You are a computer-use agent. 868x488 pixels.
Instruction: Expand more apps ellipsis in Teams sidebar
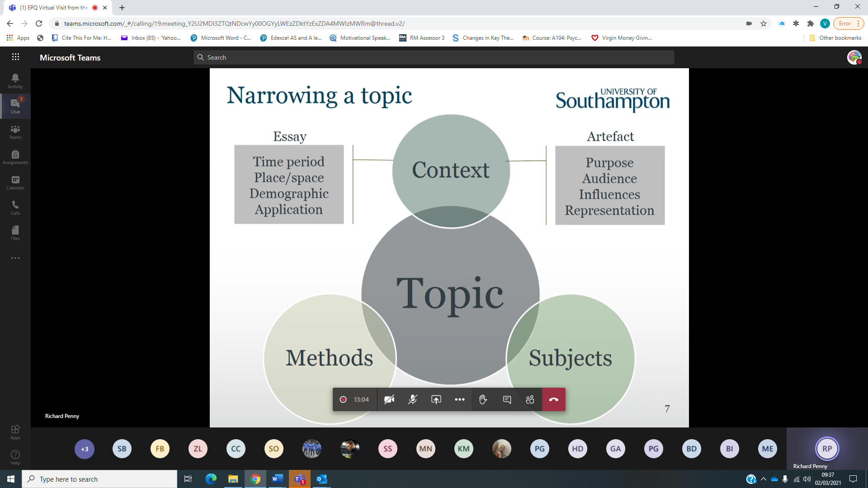click(x=15, y=258)
